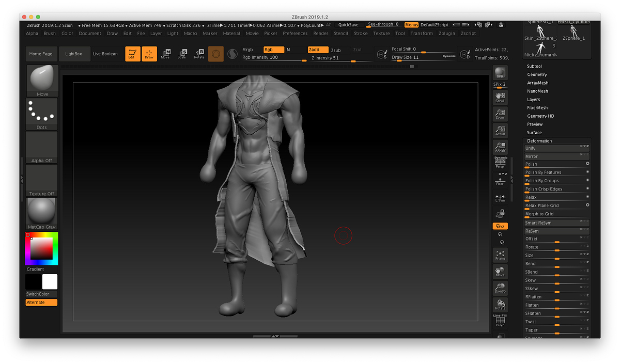The height and width of the screenshot is (364, 620).
Task: Select the Draw mode button
Action: [149, 54]
